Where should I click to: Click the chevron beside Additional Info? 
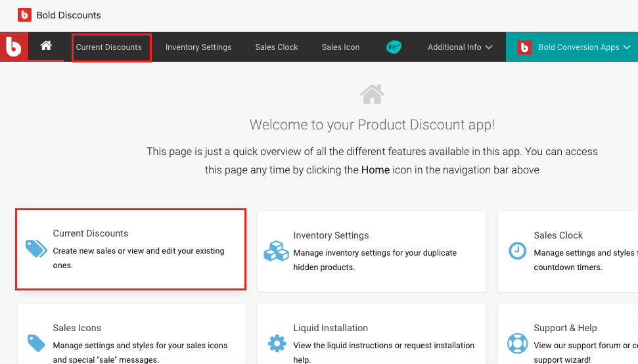[489, 47]
